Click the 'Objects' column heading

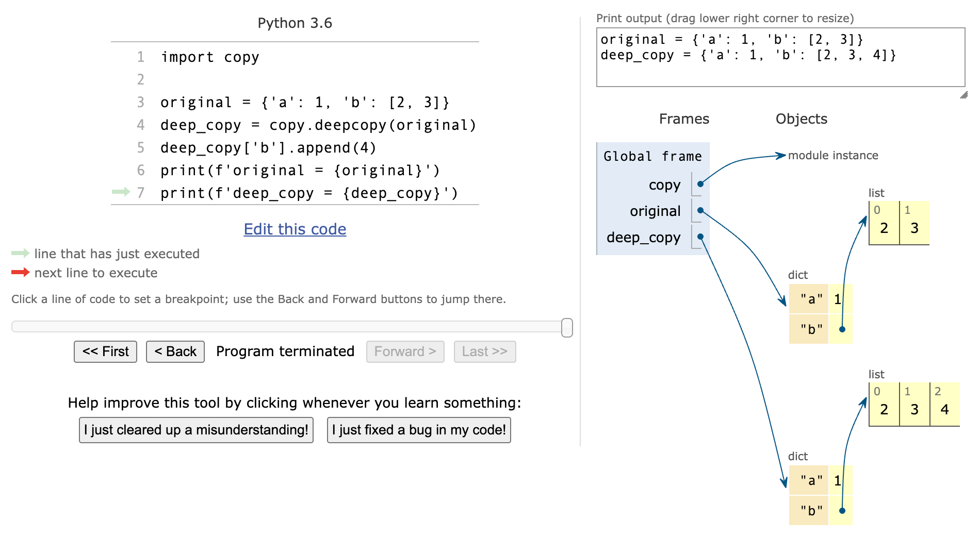coord(802,119)
